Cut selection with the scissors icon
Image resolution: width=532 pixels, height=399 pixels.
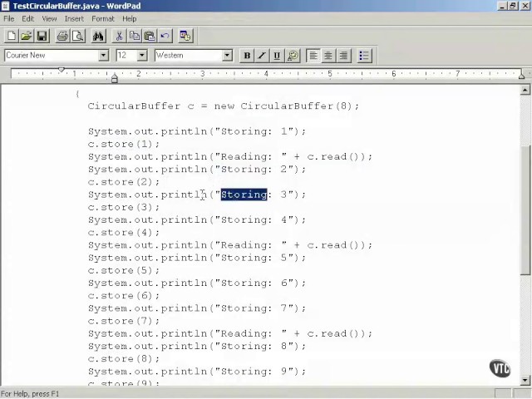119,36
